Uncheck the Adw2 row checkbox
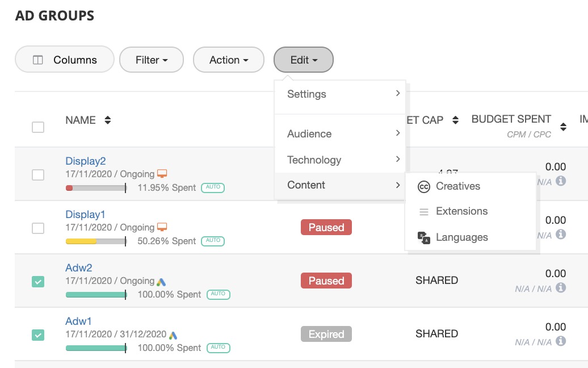The height and width of the screenshot is (368, 588). [x=38, y=282]
